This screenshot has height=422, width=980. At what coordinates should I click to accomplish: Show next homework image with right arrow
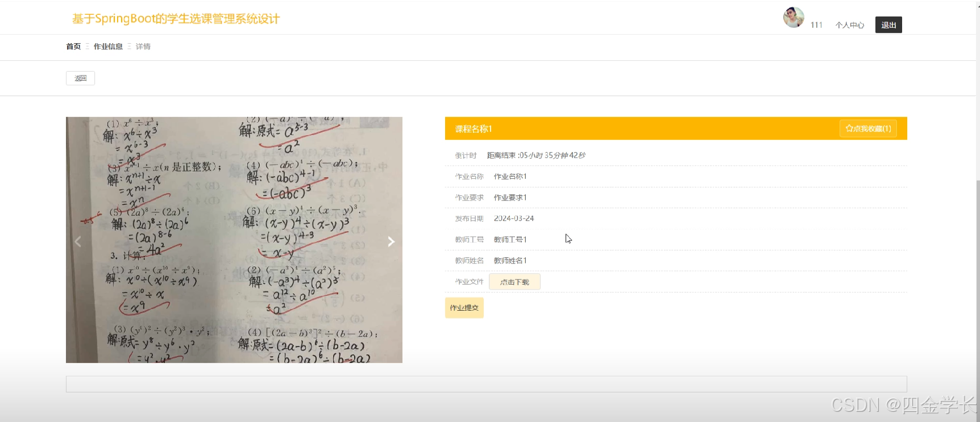point(391,242)
